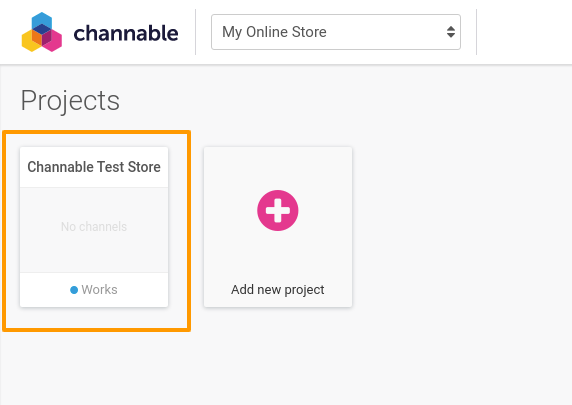Open the Channable Test Store project title
This screenshot has height=405, width=572.
[x=94, y=167]
